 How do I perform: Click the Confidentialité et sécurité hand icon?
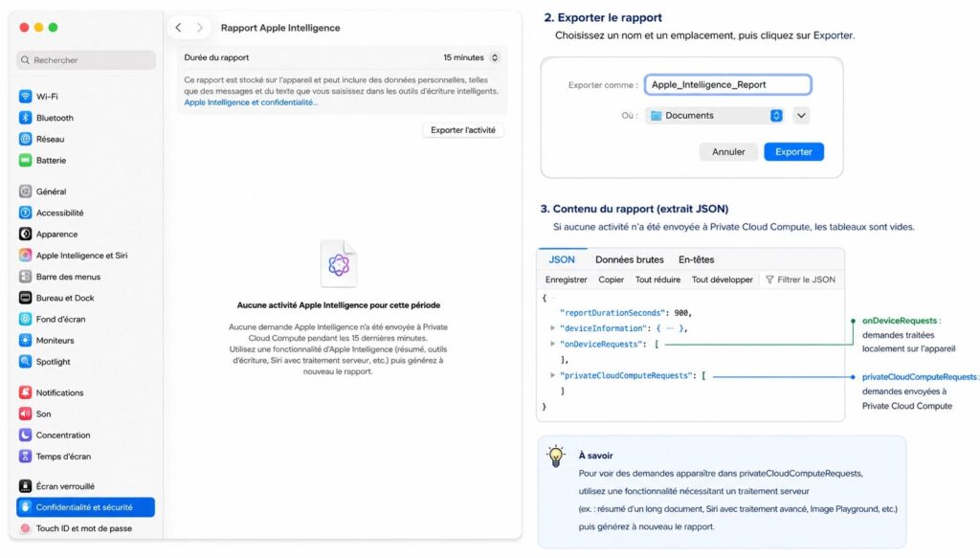tap(25, 506)
